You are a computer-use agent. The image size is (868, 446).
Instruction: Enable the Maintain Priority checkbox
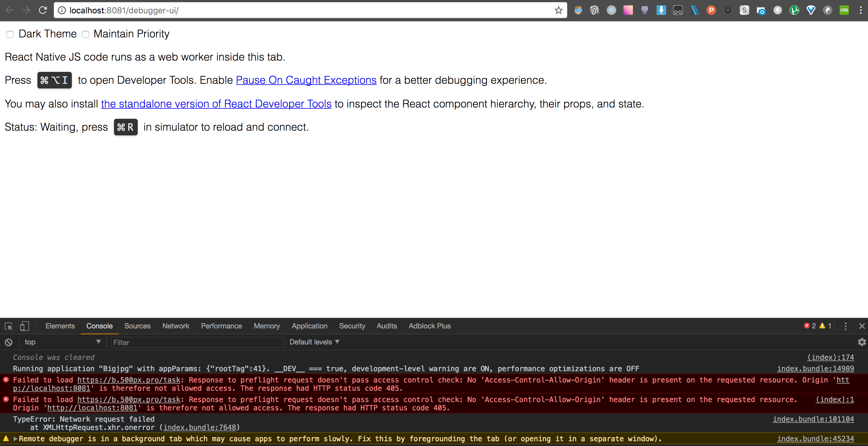pos(85,34)
